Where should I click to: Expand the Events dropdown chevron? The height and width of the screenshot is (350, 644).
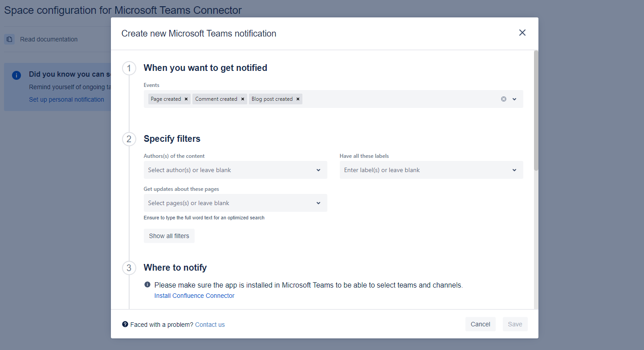pyautogui.click(x=514, y=99)
